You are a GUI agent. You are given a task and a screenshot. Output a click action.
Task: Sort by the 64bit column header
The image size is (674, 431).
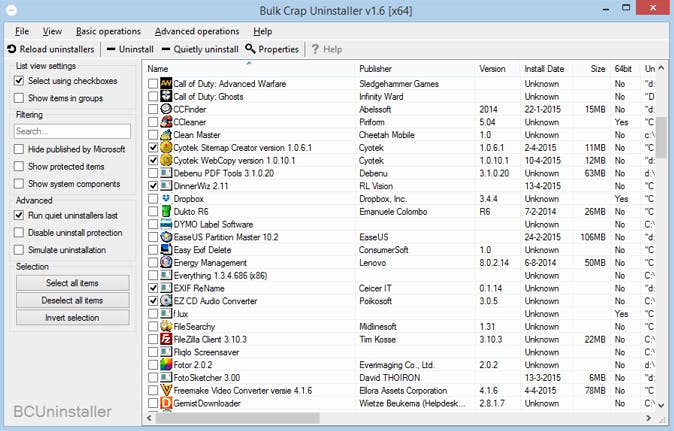tap(625, 69)
